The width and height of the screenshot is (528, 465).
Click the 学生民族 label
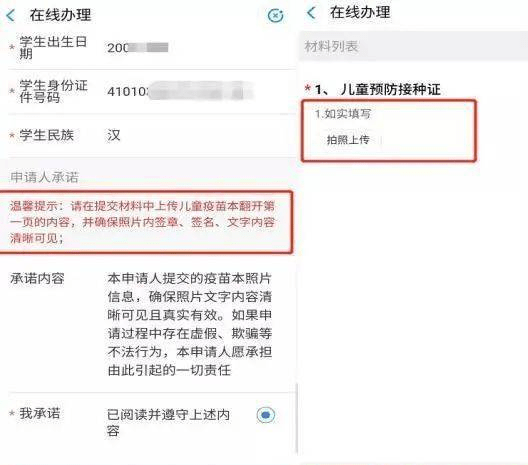click(x=46, y=135)
